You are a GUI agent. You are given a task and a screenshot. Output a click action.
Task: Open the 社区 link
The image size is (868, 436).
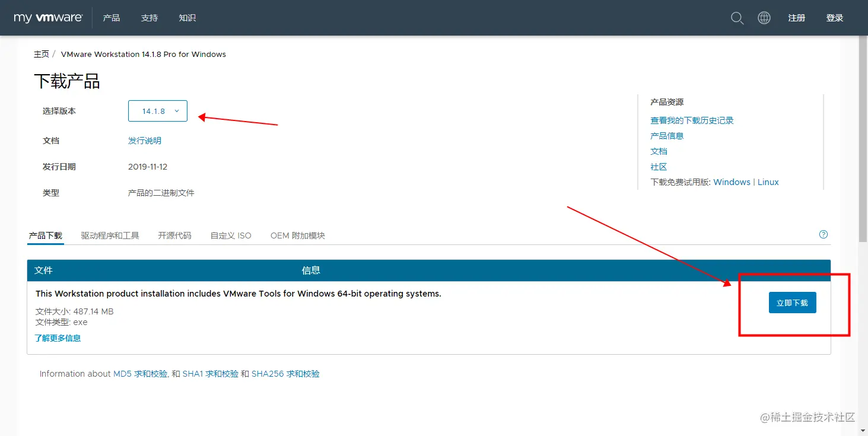point(659,167)
